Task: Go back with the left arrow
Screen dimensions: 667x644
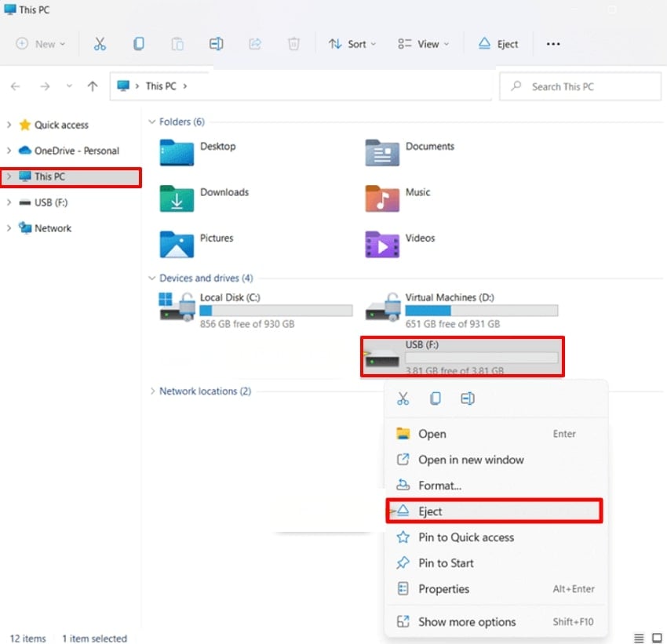Action: click(16, 86)
